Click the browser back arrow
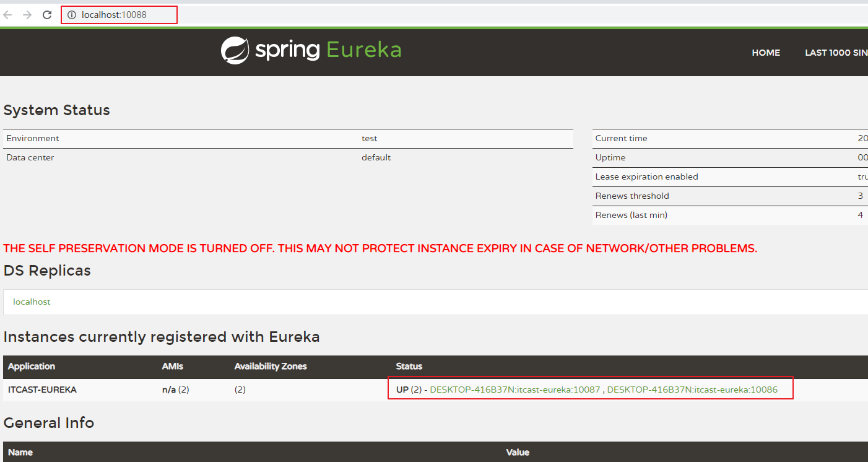Image resolution: width=868 pixels, height=462 pixels. (x=8, y=15)
